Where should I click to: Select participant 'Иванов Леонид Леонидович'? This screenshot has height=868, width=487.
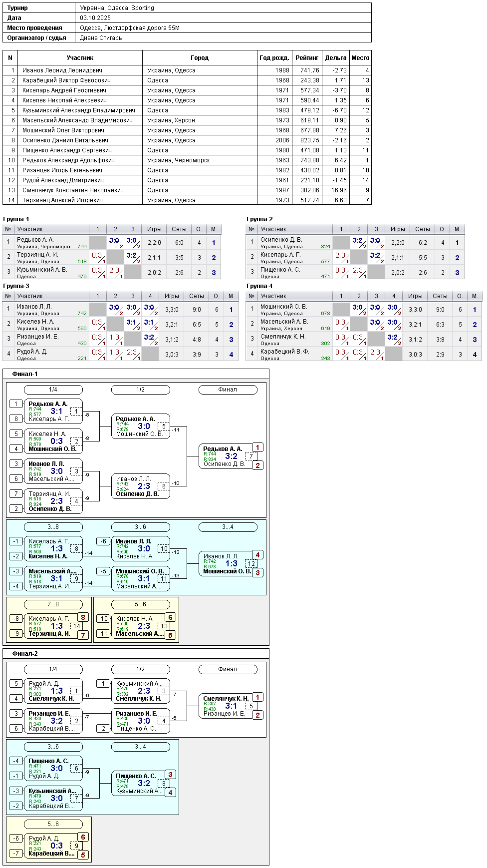62,70
